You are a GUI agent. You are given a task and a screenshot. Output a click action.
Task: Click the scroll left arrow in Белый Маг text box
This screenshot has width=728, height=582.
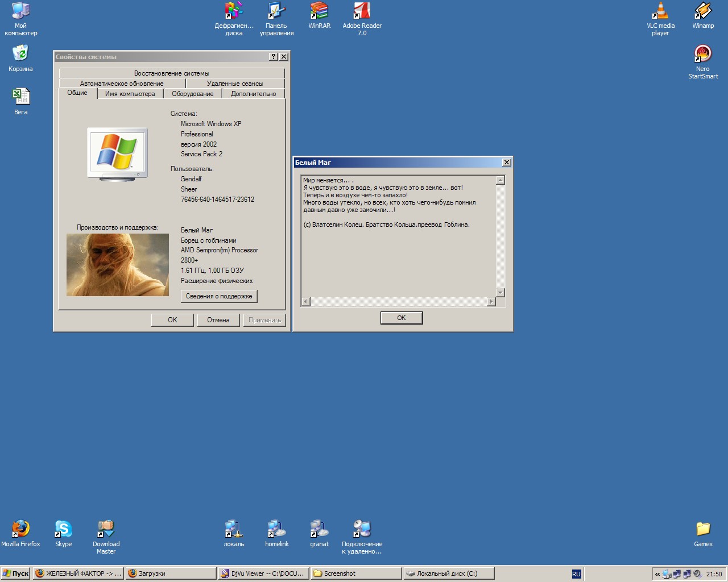click(305, 302)
